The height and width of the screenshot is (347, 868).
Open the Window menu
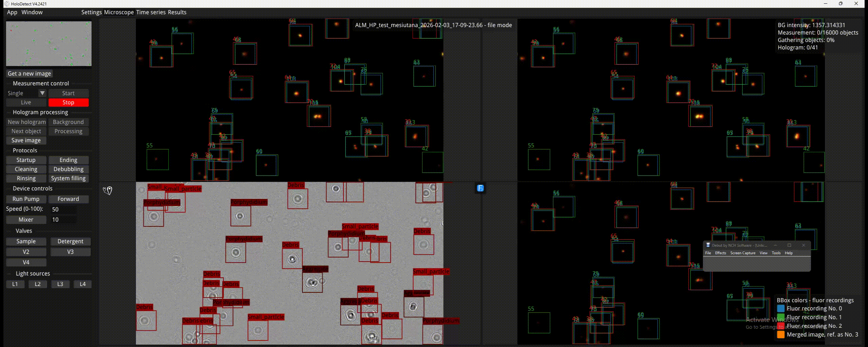(32, 12)
